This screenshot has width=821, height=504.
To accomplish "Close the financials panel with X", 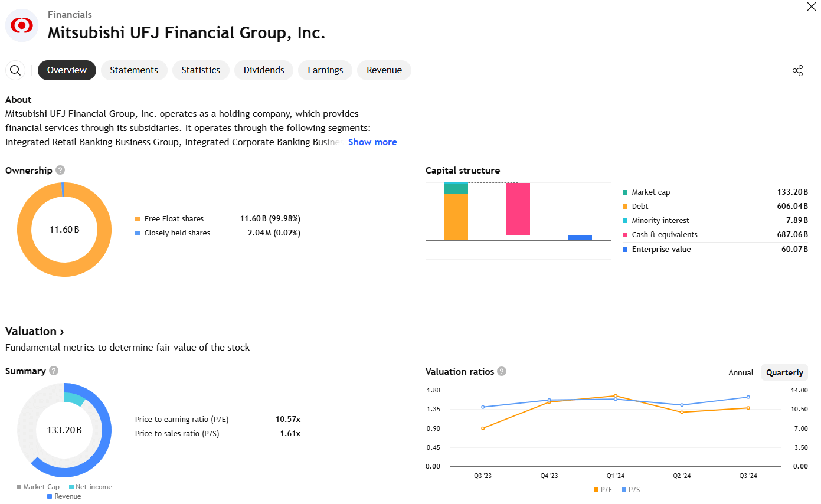I will [811, 6].
